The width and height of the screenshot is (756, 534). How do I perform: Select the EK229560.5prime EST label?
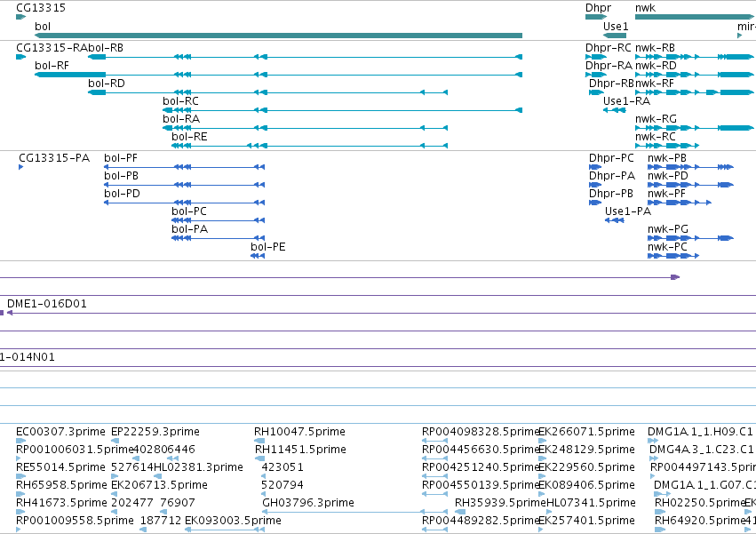click(587, 467)
